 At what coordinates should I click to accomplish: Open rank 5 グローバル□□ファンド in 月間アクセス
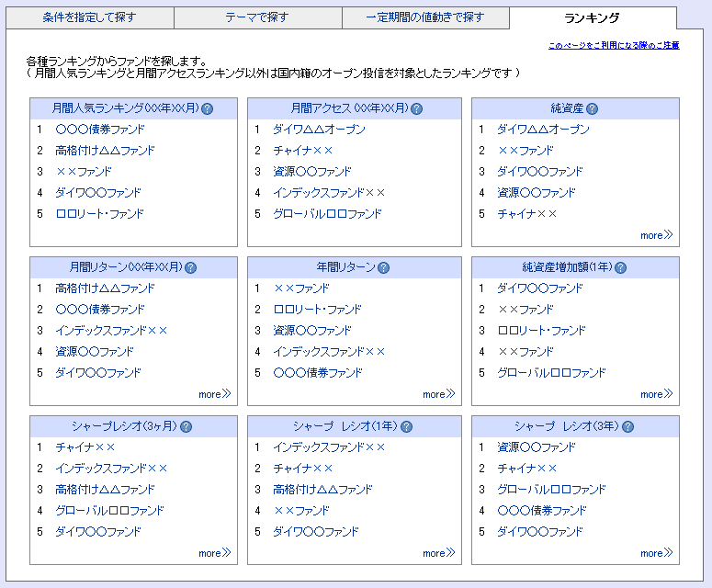coord(327,214)
